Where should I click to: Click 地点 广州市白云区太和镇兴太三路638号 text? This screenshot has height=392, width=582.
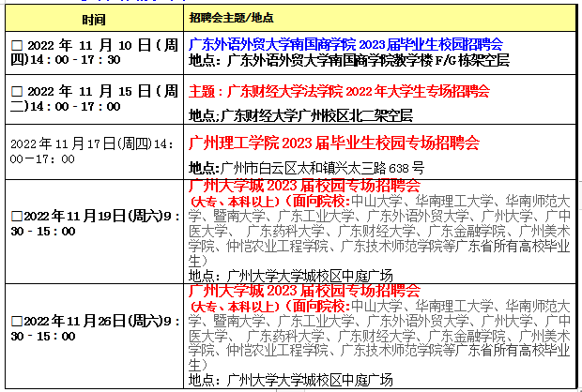coord(306,169)
